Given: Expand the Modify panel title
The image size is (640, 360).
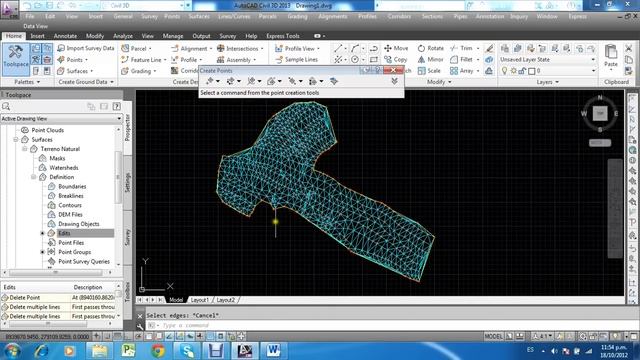Looking at the screenshot, I should pos(439,82).
